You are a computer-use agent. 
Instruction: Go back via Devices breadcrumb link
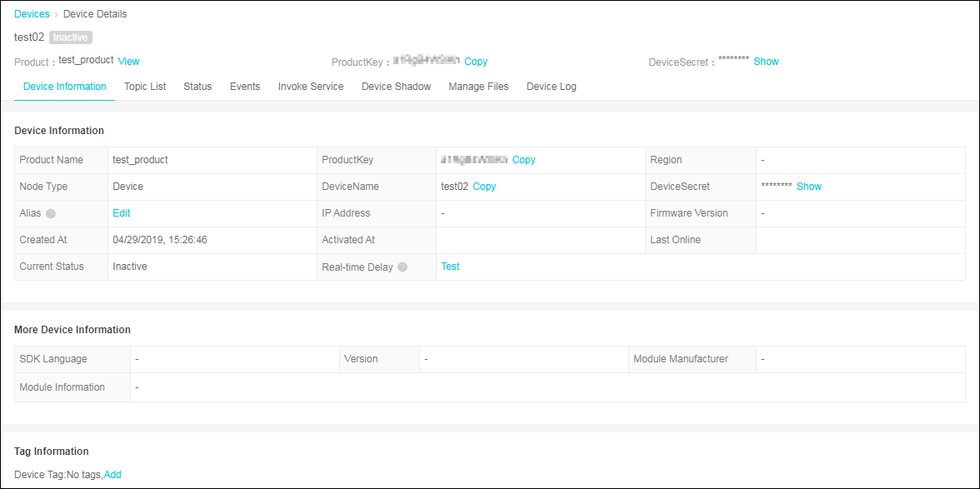[x=32, y=14]
